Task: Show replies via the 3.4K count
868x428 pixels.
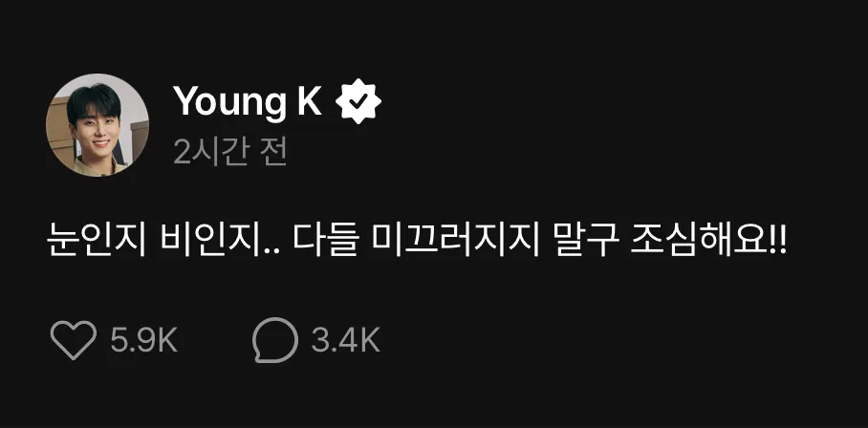Action: [x=345, y=341]
